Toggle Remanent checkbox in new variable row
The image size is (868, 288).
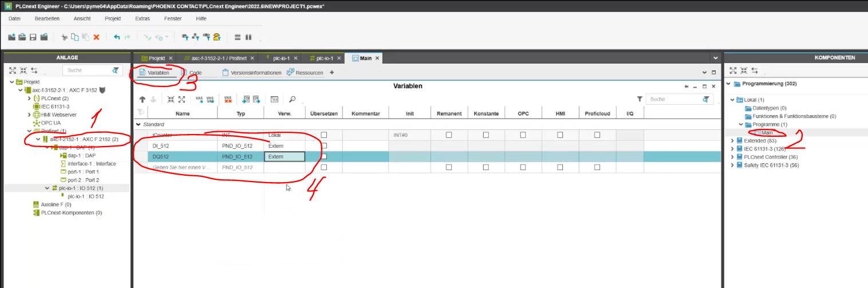(449, 167)
